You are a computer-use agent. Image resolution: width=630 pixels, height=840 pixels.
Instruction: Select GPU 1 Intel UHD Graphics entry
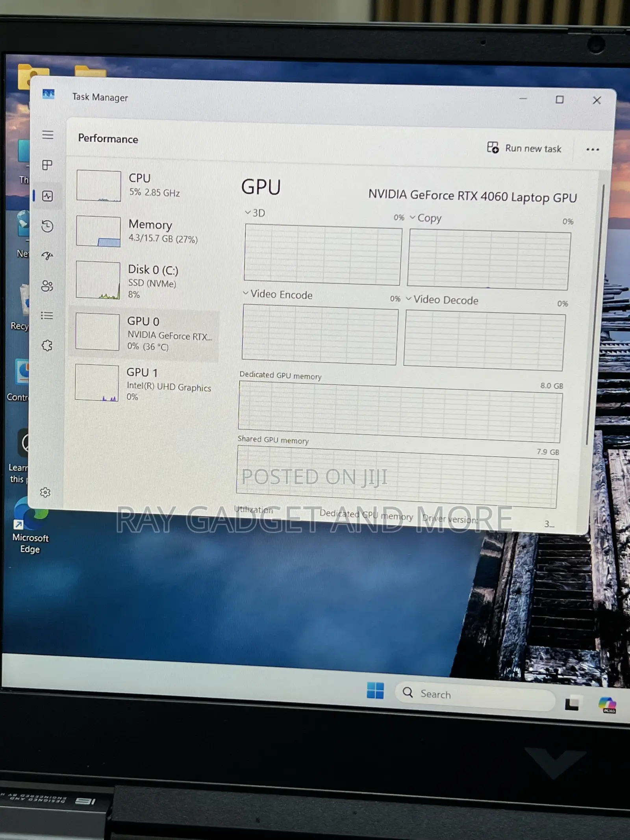pyautogui.click(x=144, y=383)
